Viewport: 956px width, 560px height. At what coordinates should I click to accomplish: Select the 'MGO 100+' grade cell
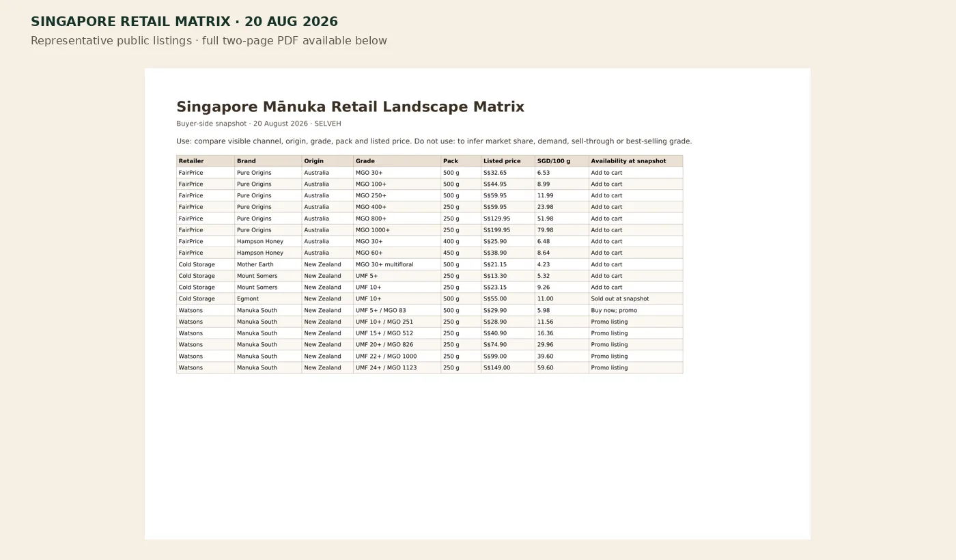397,184
